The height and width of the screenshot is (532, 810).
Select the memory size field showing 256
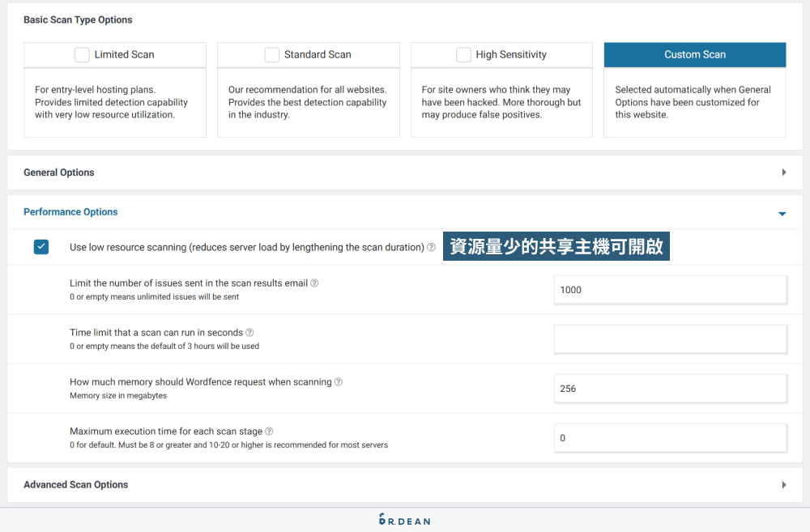tap(670, 388)
